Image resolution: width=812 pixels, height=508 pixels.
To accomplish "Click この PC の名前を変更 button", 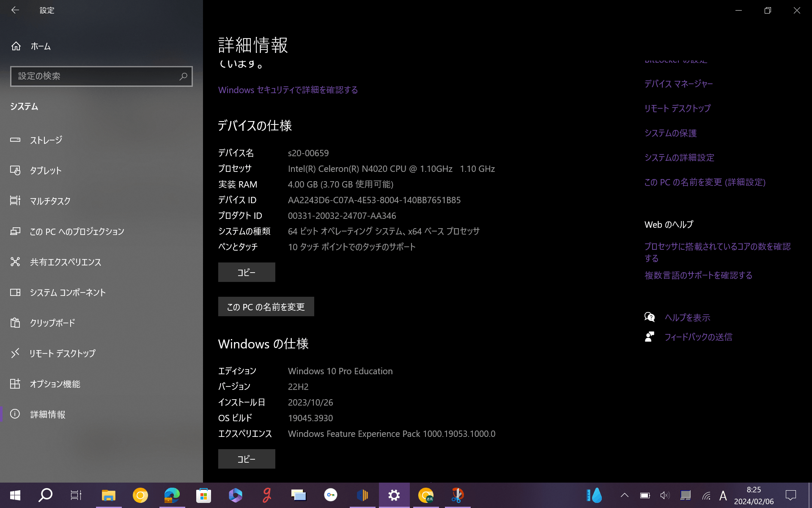I will pos(266,307).
